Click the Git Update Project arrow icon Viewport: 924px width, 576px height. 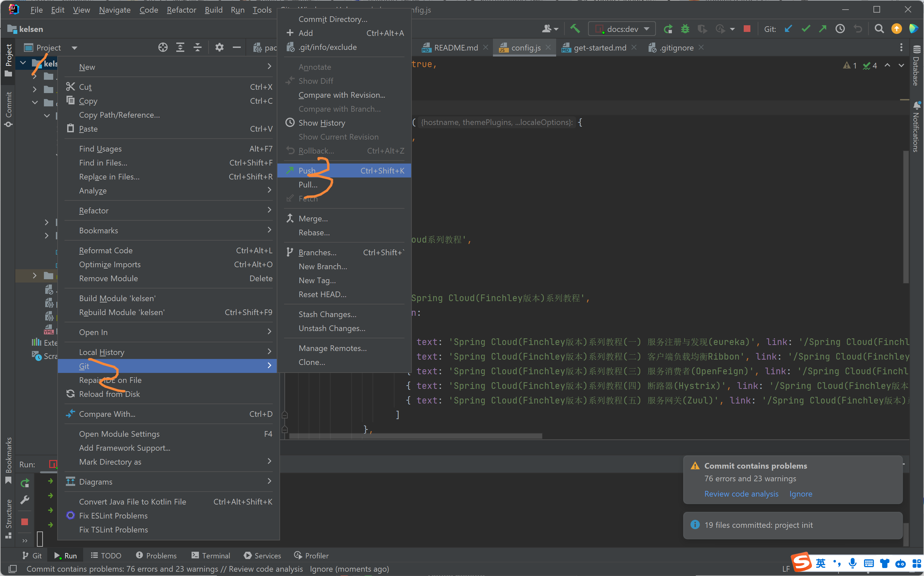(x=788, y=29)
